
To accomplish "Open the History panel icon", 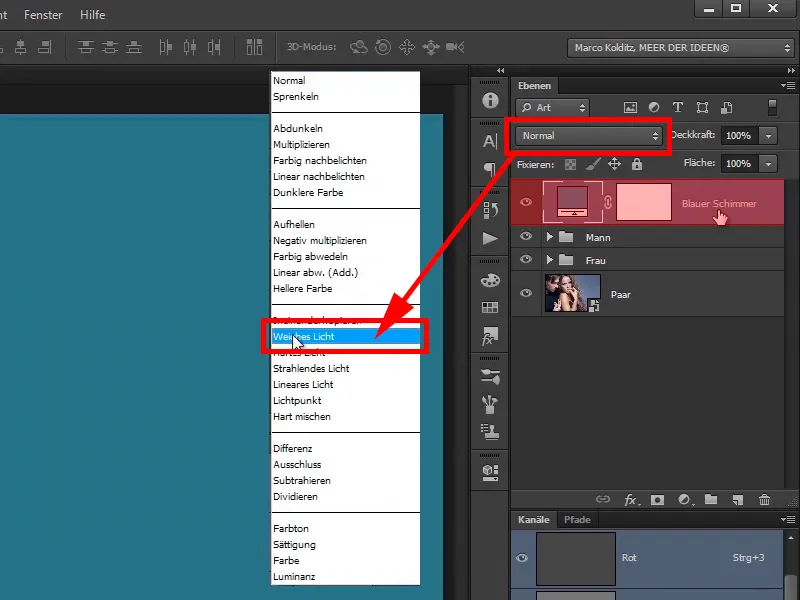I will point(490,210).
